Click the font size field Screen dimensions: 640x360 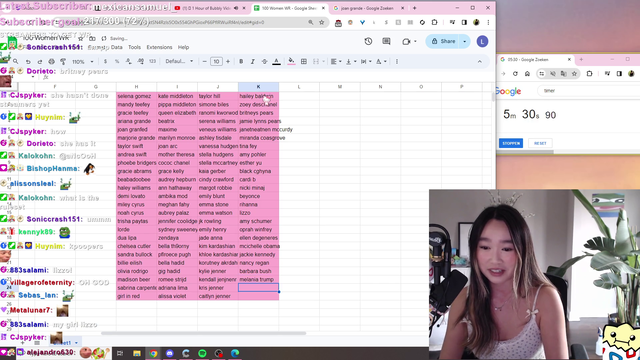(x=216, y=62)
